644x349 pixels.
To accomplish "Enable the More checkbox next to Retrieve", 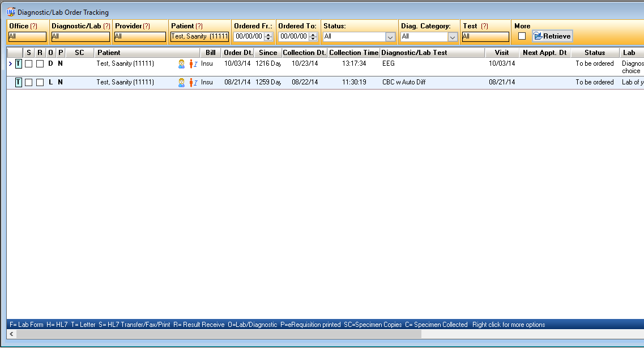I will (521, 36).
